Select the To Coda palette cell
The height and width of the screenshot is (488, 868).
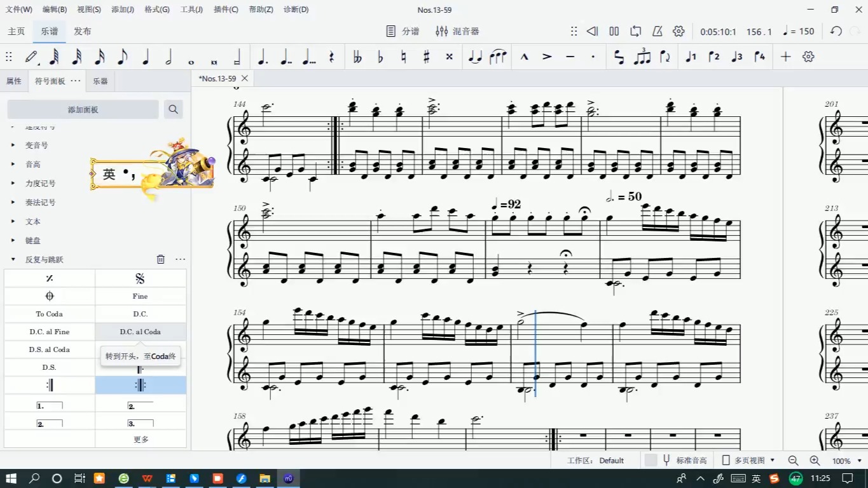(50, 314)
